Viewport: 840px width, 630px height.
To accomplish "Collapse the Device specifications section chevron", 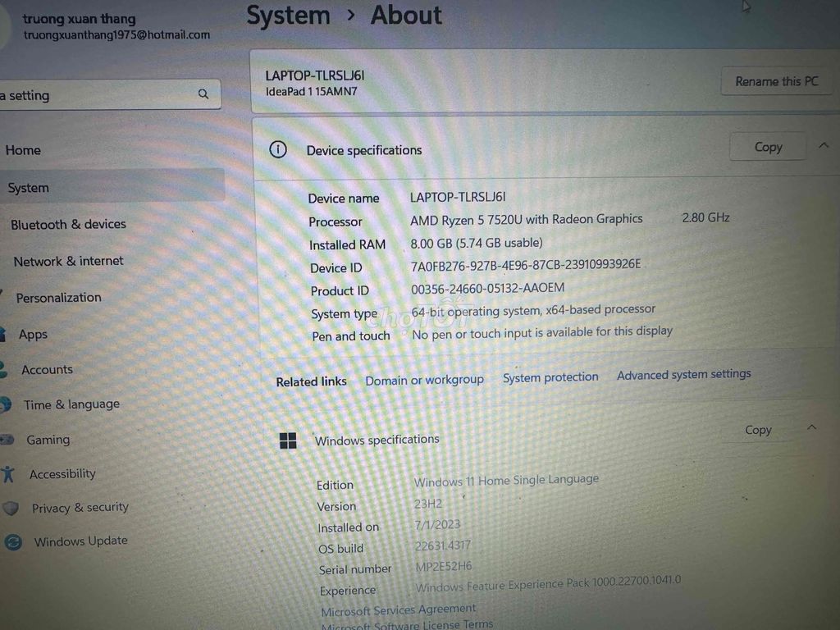I will (824, 145).
